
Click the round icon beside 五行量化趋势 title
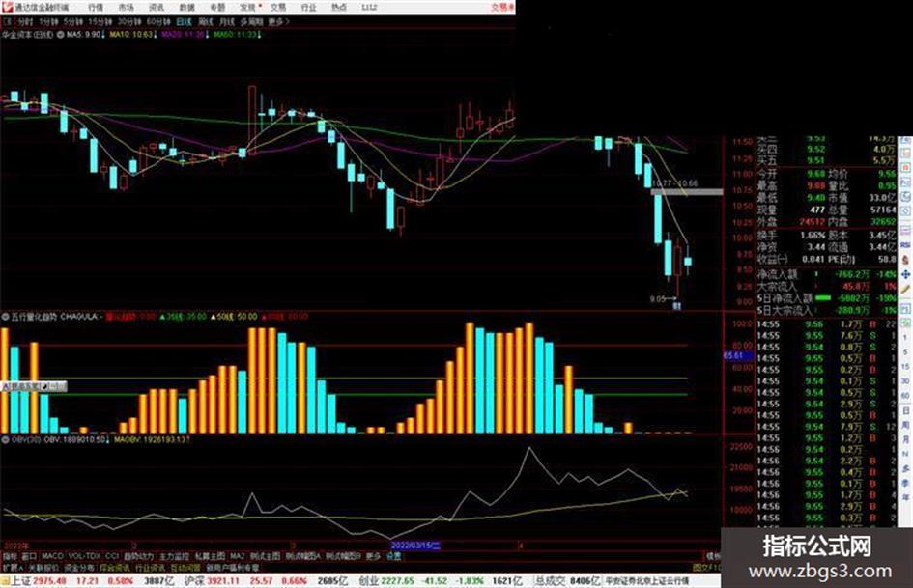[x=5, y=317]
